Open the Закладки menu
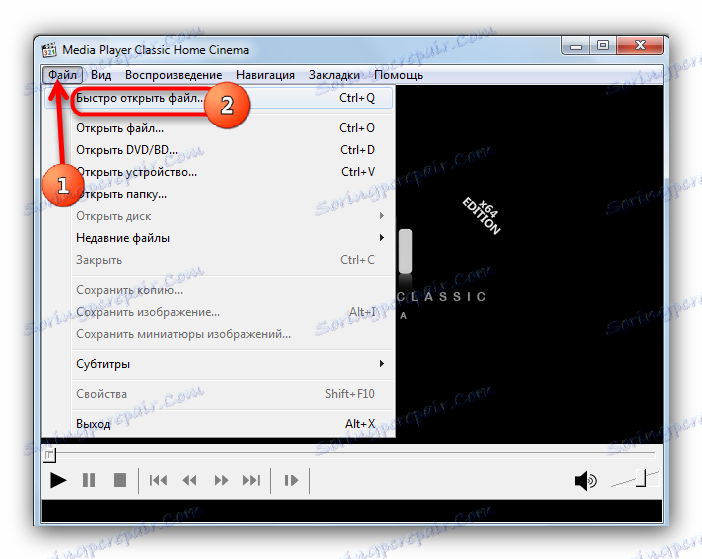Screen dimensions: 702x559 pyautogui.click(x=334, y=75)
